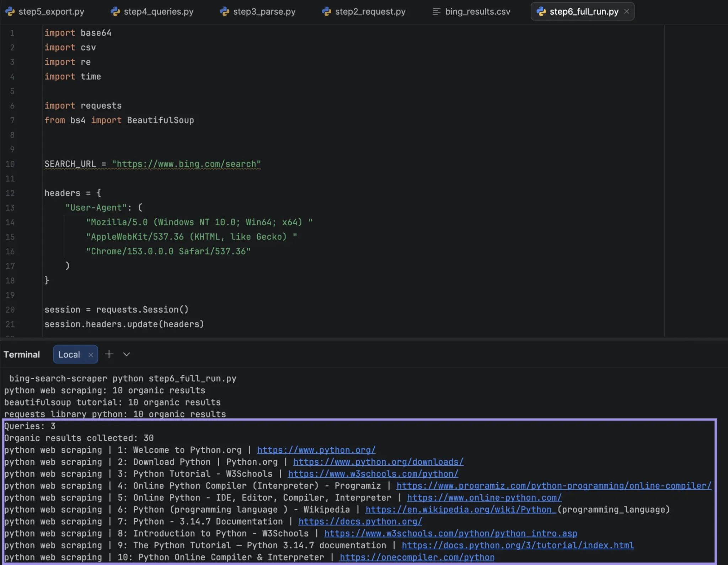
Task: Click the BeautifulSoup identifier in import line
Action: [160, 120]
